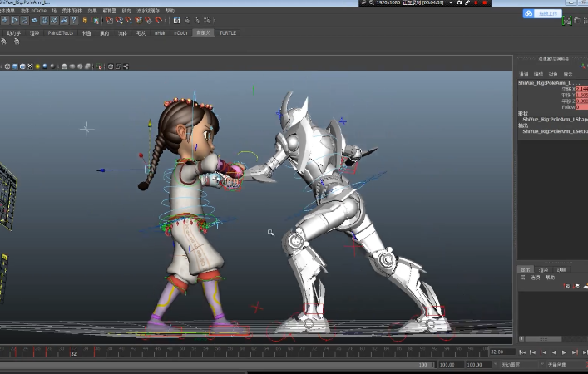Click the lock icon in the status line
The image size is (588, 374).
point(84,19)
